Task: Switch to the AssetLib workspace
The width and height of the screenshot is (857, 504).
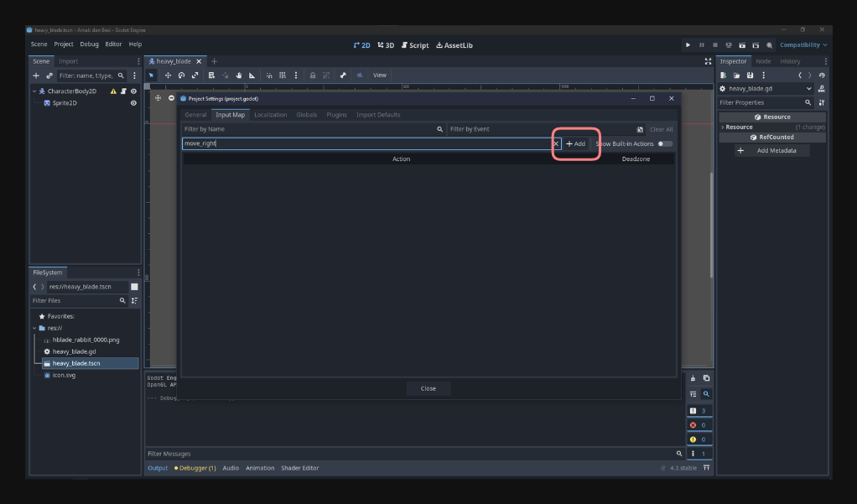Action: point(454,45)
